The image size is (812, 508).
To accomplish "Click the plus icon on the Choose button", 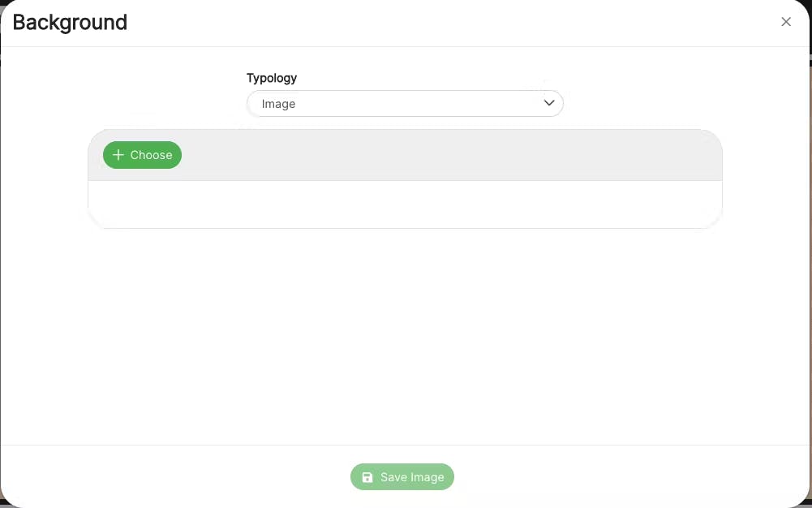I will tap(118, 155).
